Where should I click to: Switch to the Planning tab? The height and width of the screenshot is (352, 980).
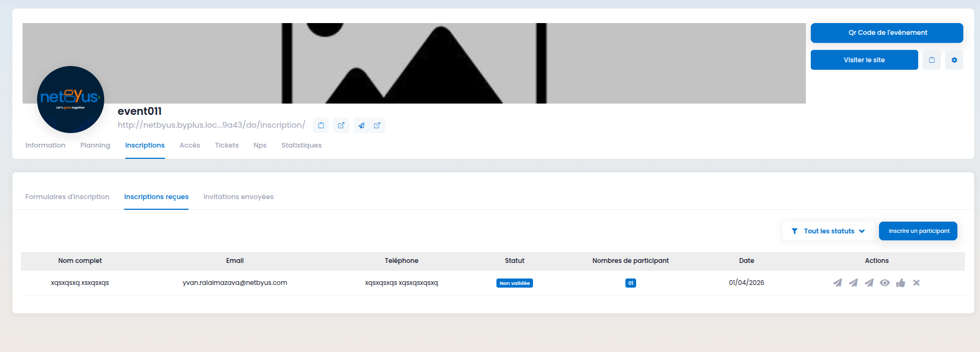tap(95, 145)
